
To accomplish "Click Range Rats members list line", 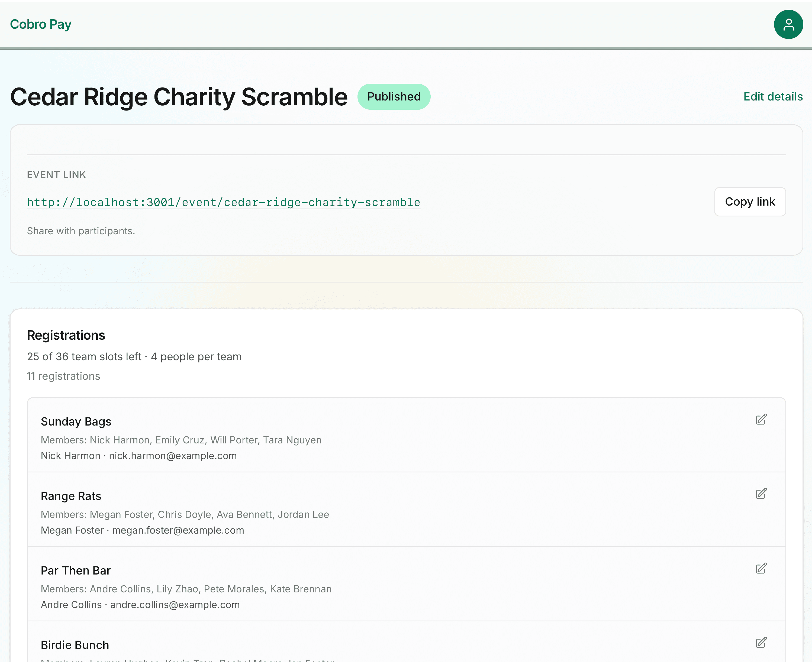I will click(185, 514).
